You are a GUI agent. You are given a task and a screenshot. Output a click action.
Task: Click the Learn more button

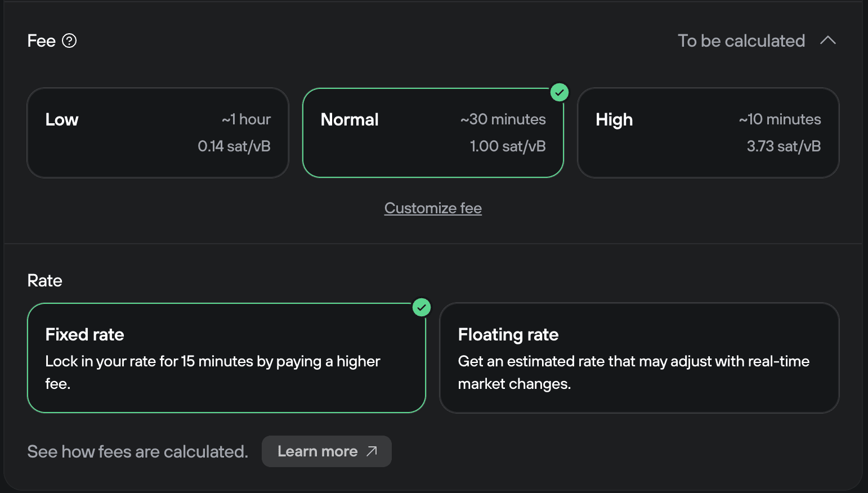[326, 451]
